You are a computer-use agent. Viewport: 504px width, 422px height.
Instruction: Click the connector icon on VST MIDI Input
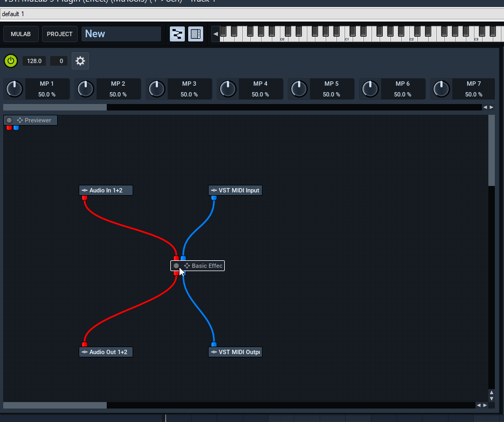214,190
